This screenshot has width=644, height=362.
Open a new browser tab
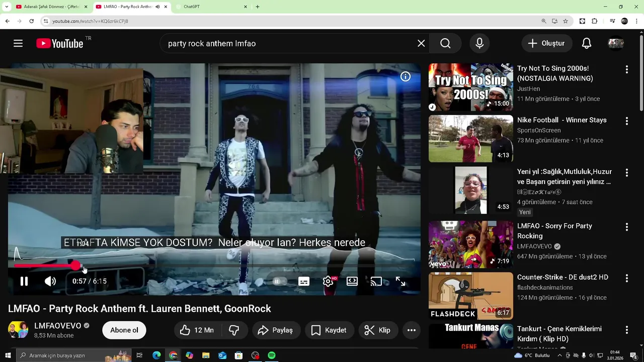(x=258, y=7)
